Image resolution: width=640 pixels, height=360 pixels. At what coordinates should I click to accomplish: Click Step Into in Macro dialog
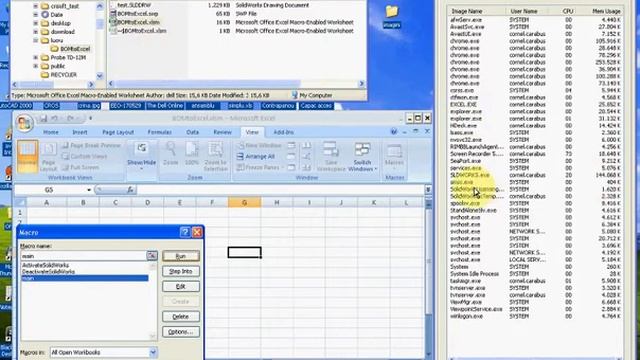coord(181,271)
